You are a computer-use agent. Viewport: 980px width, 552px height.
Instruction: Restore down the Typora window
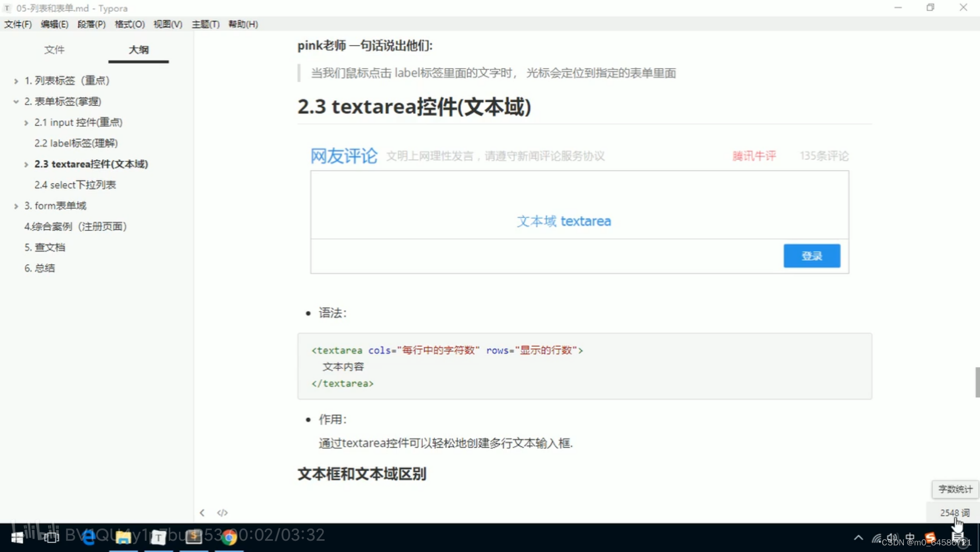click(930, 8)
